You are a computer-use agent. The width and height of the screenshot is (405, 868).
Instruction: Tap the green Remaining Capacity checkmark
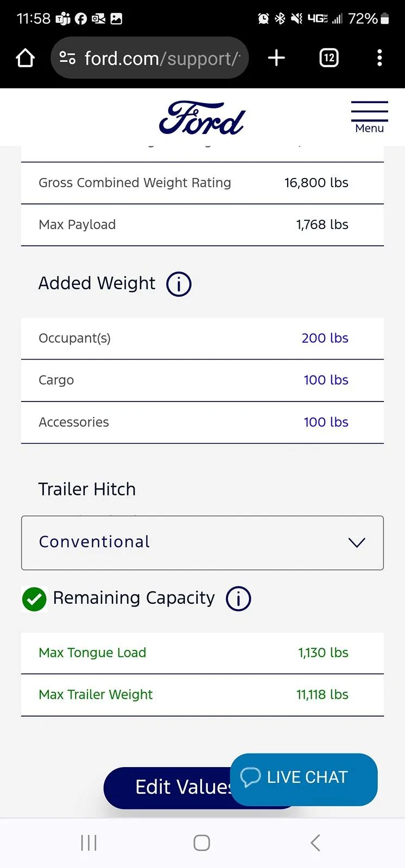[x=34, y=599]
